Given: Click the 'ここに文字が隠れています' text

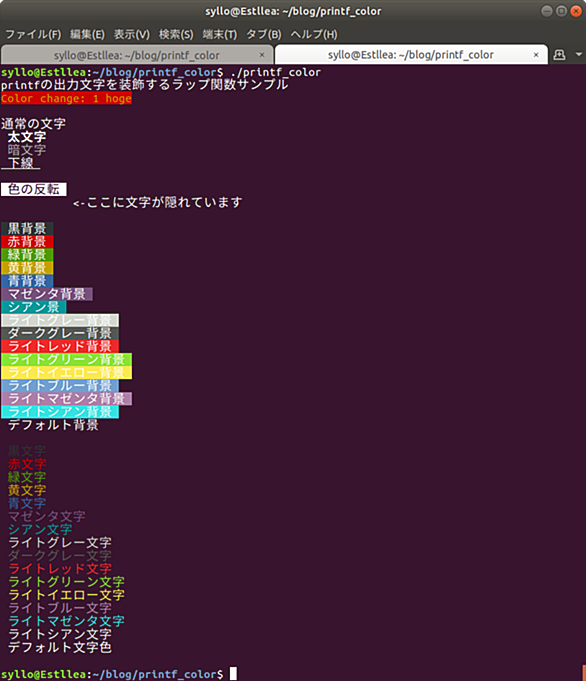Looking at the screenshot, I should (164, 203).
